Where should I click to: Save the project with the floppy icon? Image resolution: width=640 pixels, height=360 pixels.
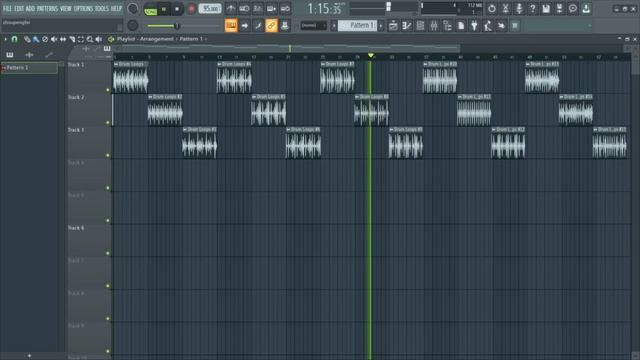(x=546, y=8)
